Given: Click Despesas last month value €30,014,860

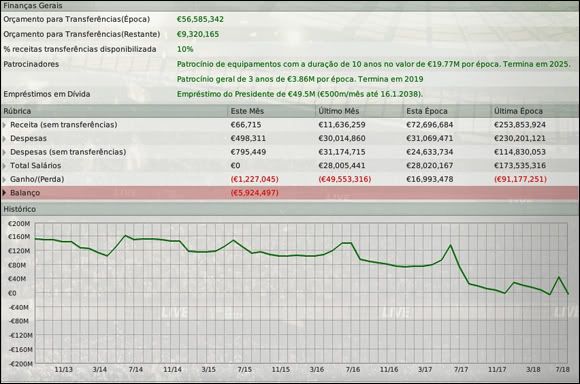Looking at the screenshot, I should click(x=342, y=138).
